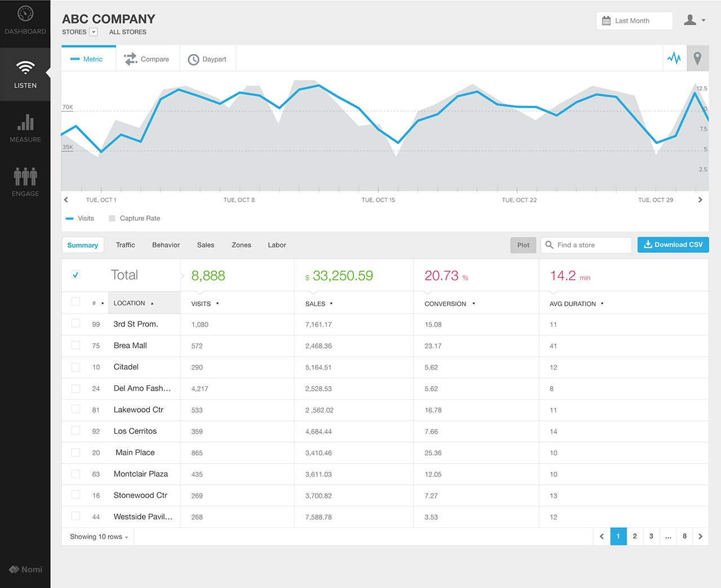Image resolution: width=721 pixels, height=588 pixels.
Task: Toggle the select-all header checkbox
Action: click(x=75, y=302)
